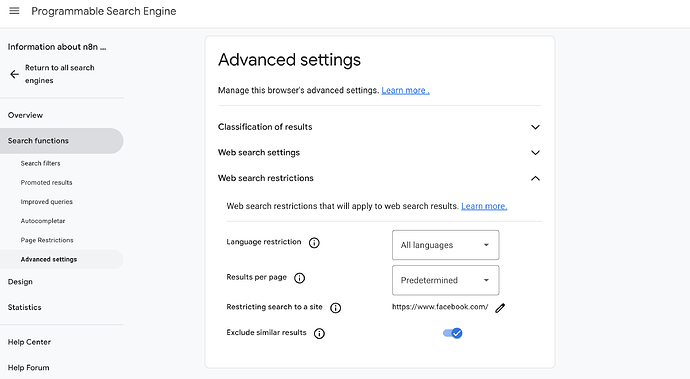Show info for Exclude similar results
690x379 pixels.
(x=319, y=333)
